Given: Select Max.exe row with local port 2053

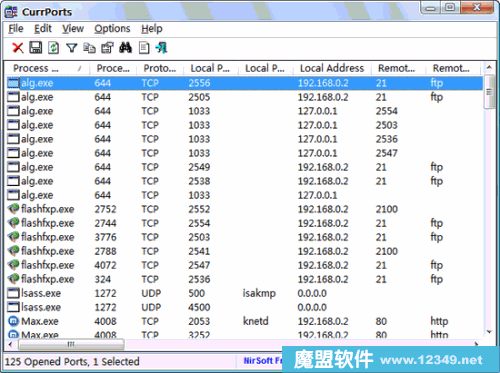Looking at the screenshot, I should (x=245, y=321).
